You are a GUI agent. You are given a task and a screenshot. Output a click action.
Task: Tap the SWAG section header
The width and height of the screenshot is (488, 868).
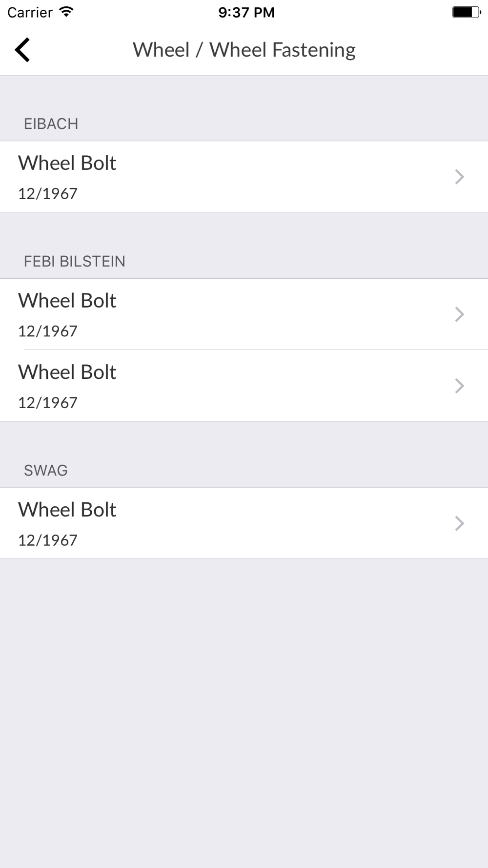[46, 471]
